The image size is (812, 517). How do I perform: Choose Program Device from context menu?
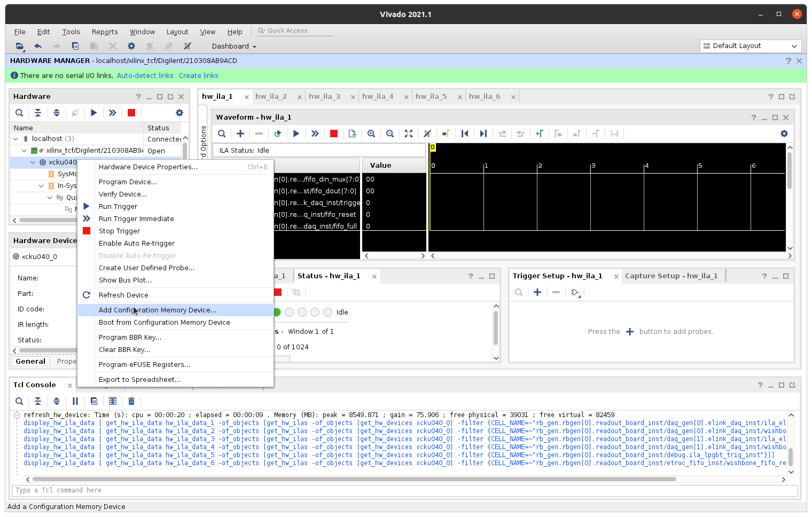175,182
